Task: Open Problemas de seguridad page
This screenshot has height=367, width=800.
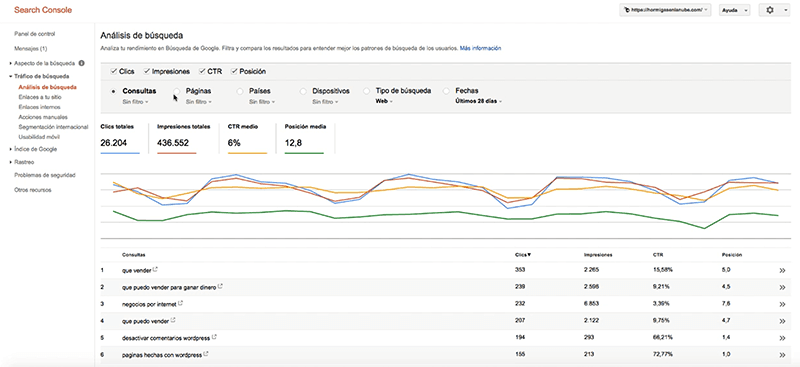Action: point(45,175)
